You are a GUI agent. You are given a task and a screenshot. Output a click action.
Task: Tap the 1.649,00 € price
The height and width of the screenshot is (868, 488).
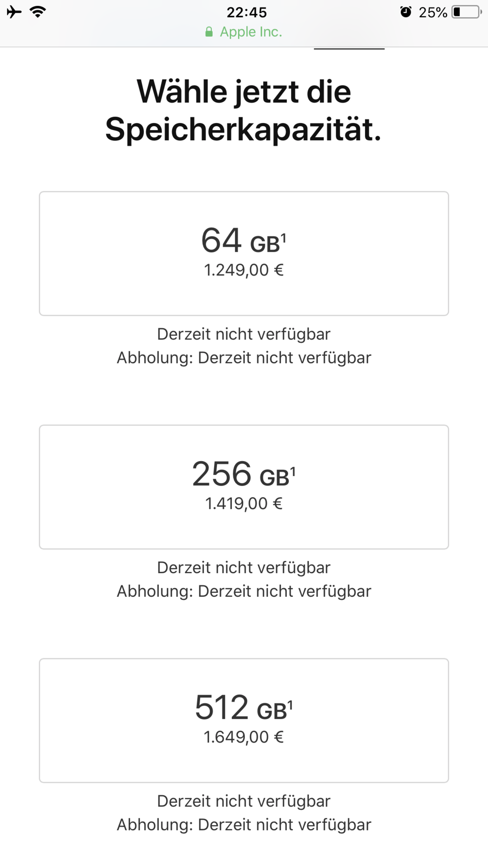244,737
